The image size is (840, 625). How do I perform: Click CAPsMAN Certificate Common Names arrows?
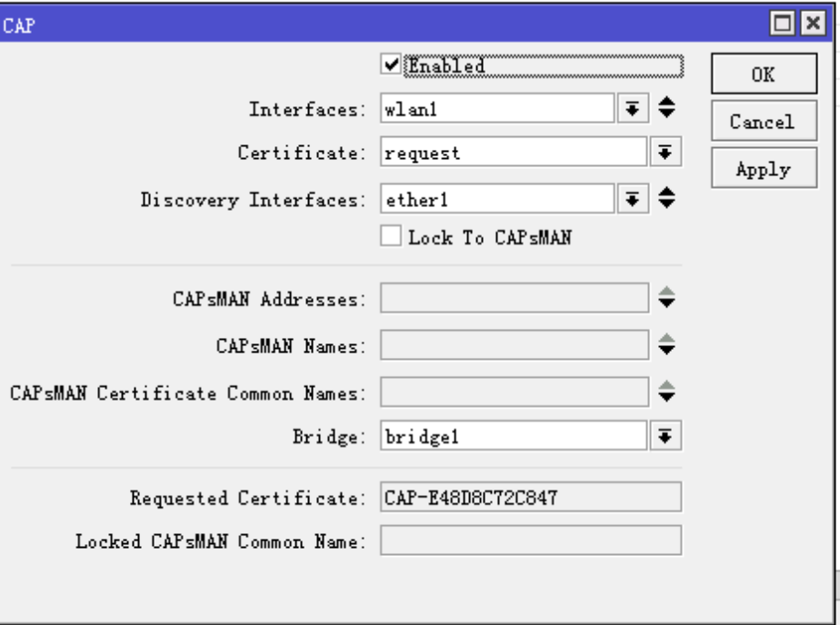pos(666,392)
